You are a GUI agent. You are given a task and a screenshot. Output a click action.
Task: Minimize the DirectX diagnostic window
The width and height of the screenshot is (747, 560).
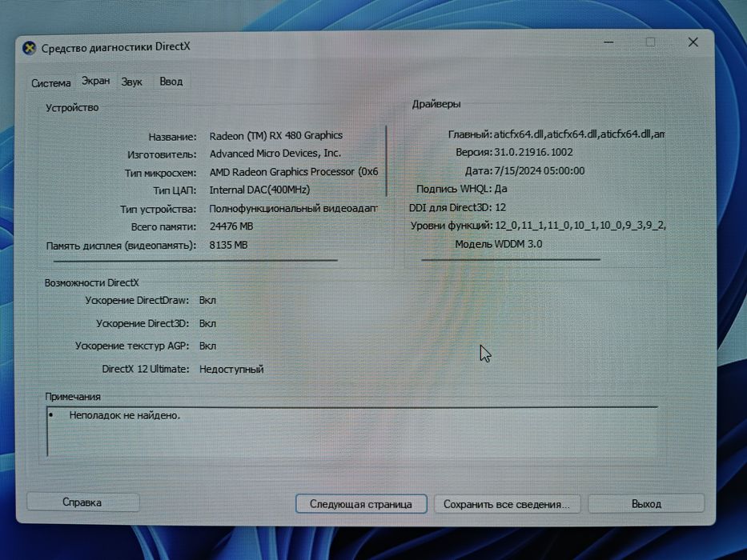(608, 42)
